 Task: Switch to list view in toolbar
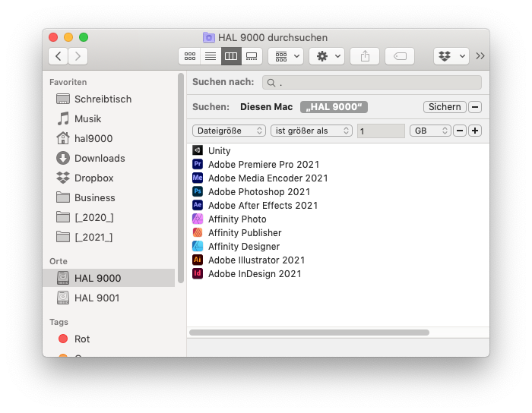tap(210, 56)
